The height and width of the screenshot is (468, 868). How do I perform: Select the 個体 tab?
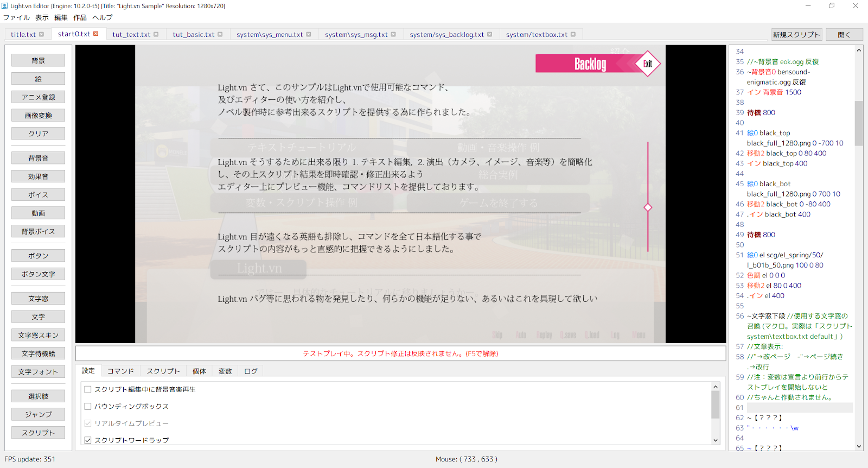pos(199,371)
